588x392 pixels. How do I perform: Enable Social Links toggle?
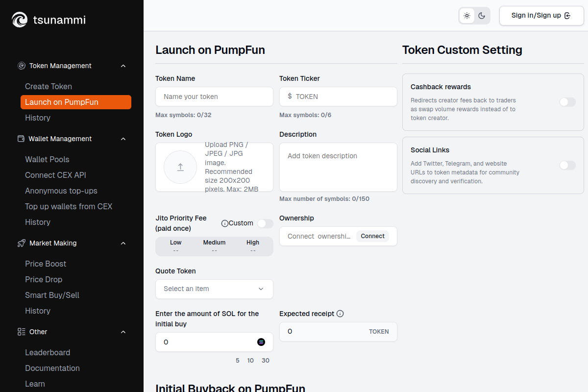[567, 165]
